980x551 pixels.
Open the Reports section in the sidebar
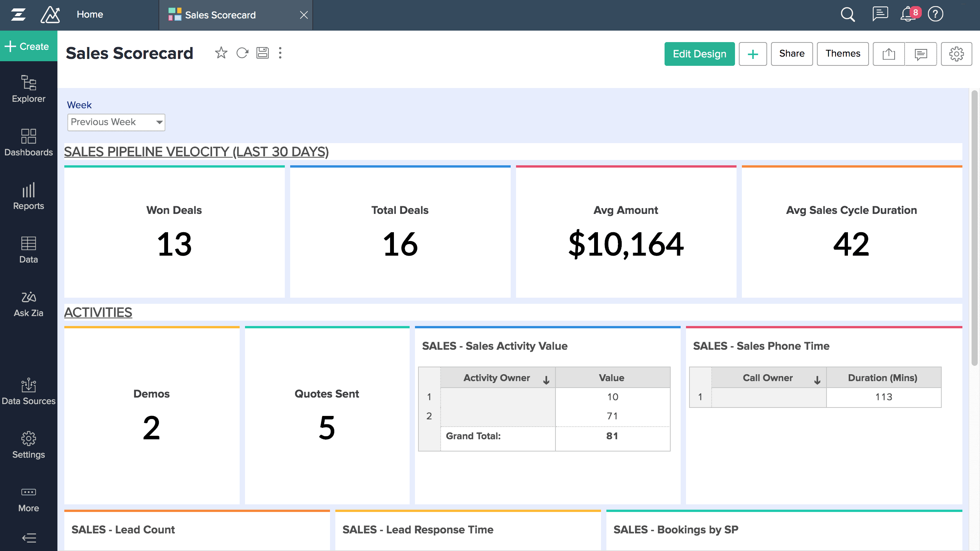[x=29, y=196]
